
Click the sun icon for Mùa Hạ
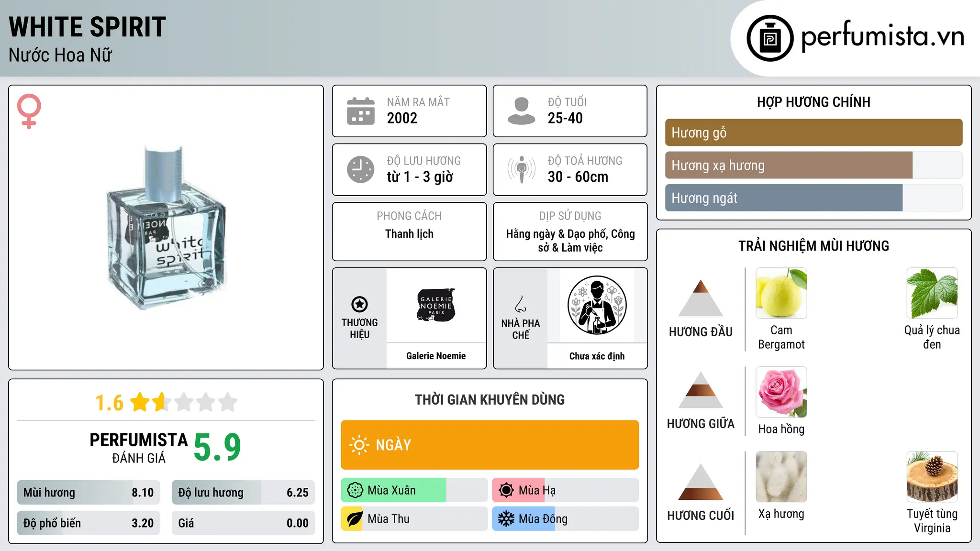506,490
